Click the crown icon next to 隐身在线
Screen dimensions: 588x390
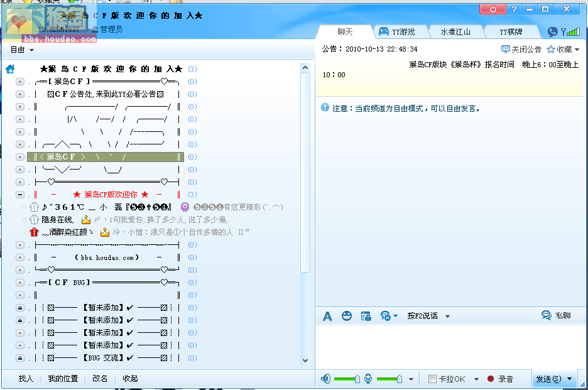coord(86,219)
